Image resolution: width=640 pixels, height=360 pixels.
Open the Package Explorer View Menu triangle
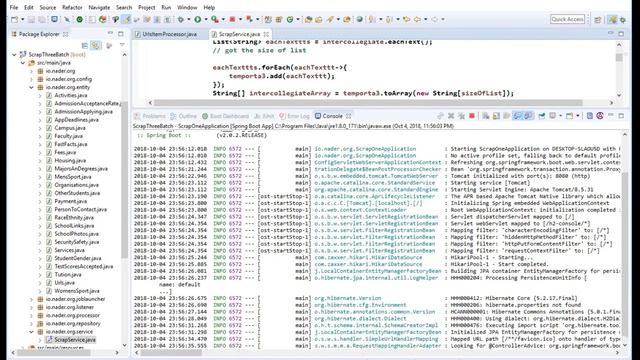[122, 45]
